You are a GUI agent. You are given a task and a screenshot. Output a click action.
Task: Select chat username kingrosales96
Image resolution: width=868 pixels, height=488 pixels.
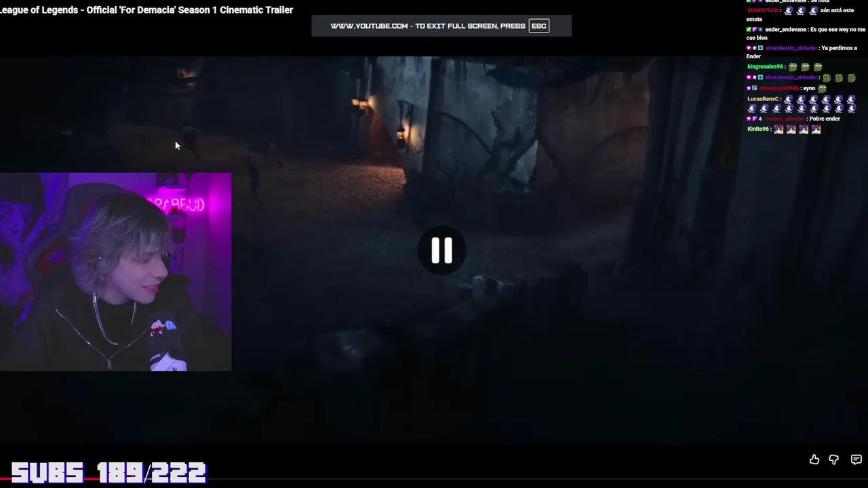tap(766, 66)
